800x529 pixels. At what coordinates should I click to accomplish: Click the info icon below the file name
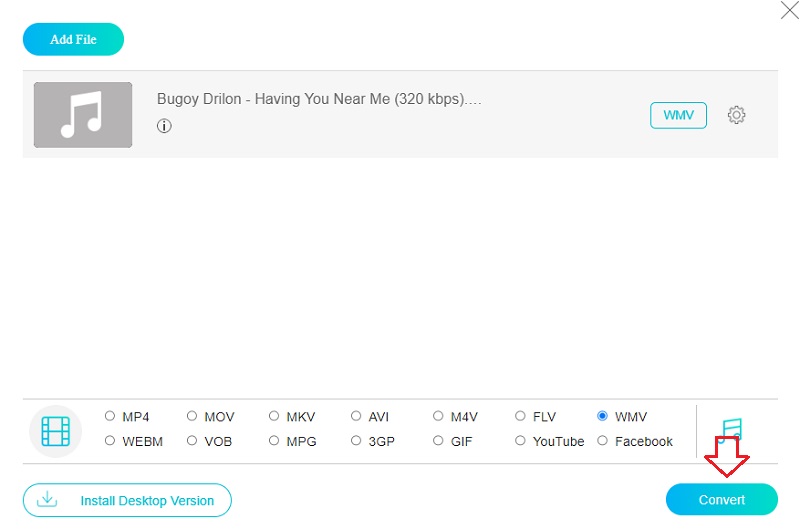click(x=164, y=126)
